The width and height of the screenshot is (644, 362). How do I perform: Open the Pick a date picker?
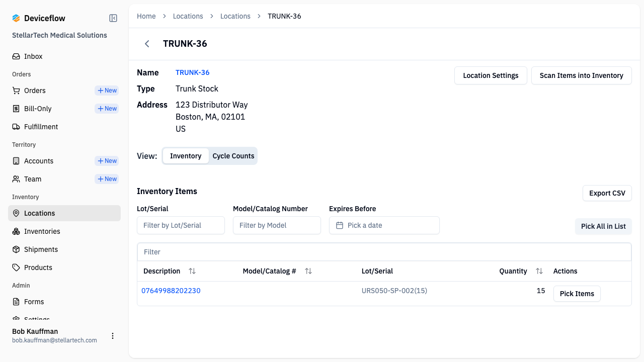[x=384, y=225]
